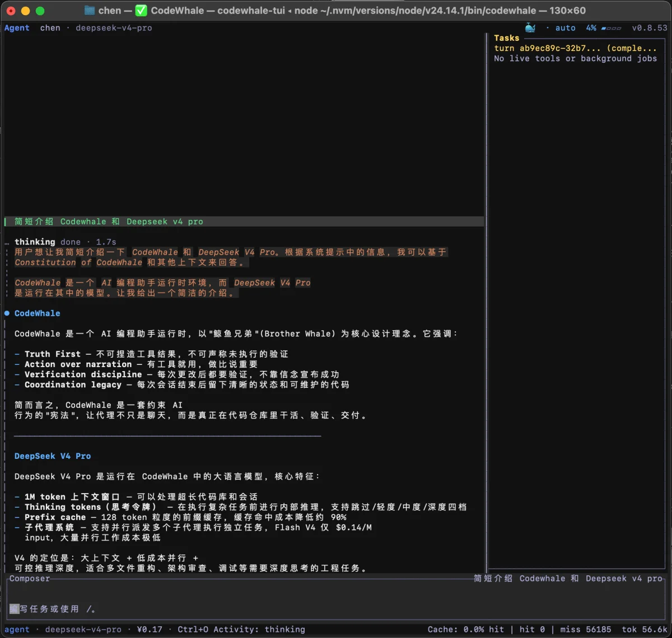This screenshot has width=672, height=638.
Task: Click the miss 56185 status entry
Action: [586, 630]
